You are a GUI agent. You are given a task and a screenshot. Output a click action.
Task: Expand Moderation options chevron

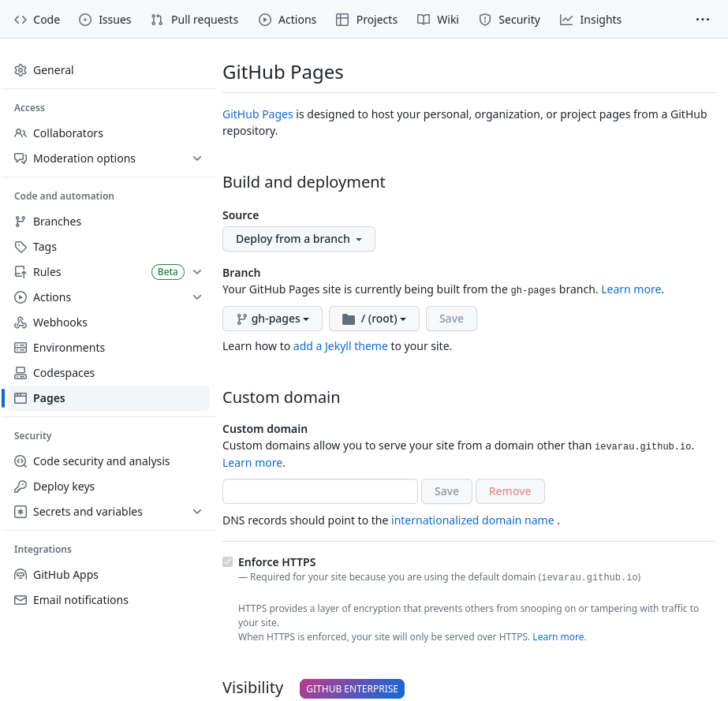point(197,158)
